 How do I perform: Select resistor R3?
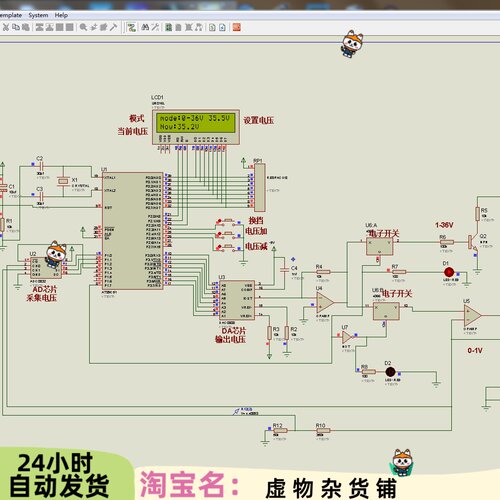click(269, 333)
